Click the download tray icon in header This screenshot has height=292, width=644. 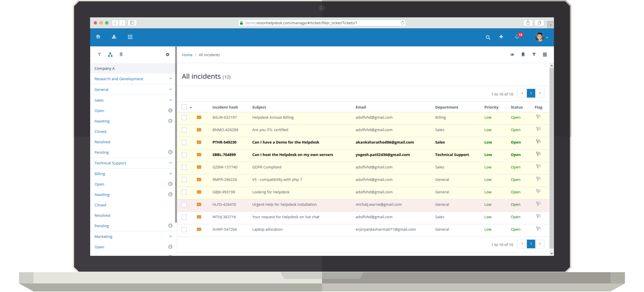click(x=114, y=37)
